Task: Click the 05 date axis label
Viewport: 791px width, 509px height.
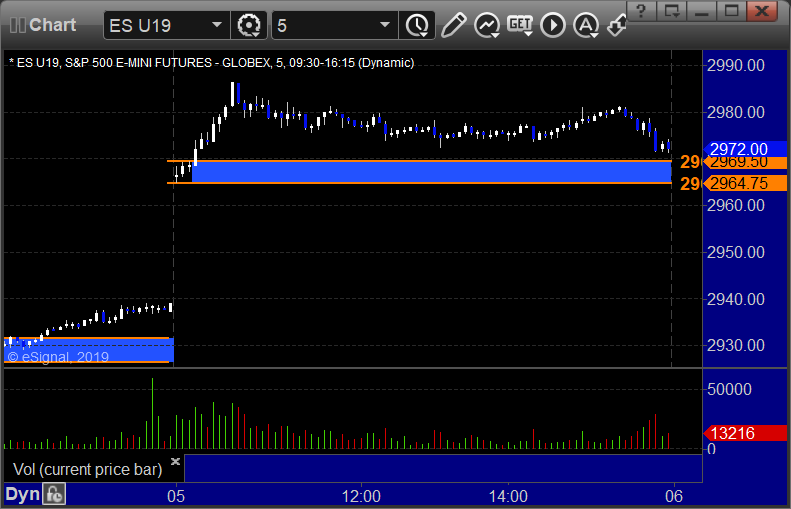Action: click(x=176, y=496)
